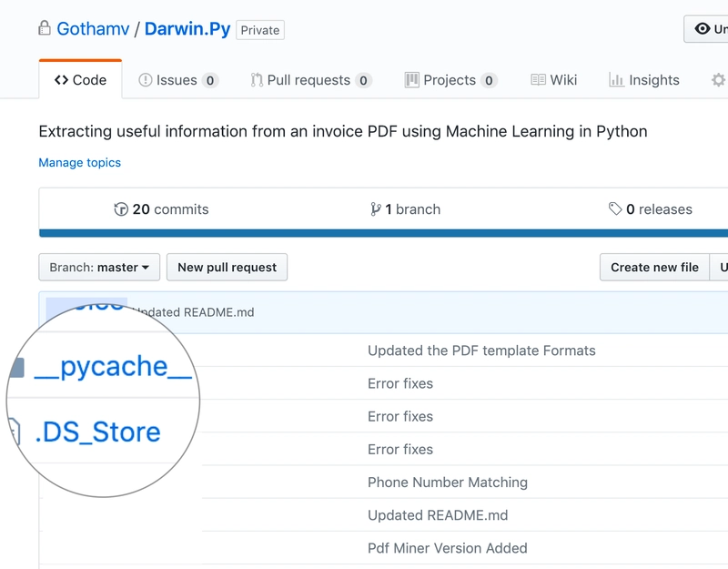Open the Pull requests tab
The image size is (728, 569).
[x=311, y=80]
